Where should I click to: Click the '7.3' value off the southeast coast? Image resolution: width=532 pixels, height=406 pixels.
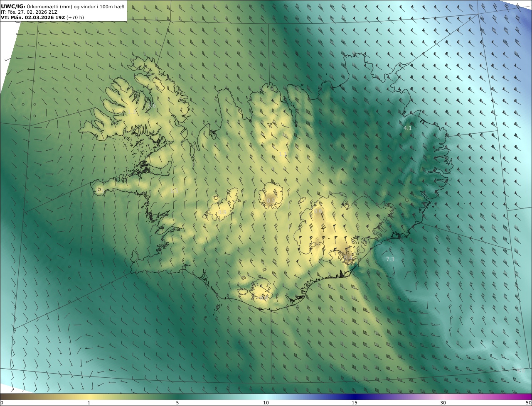[390, 259]
